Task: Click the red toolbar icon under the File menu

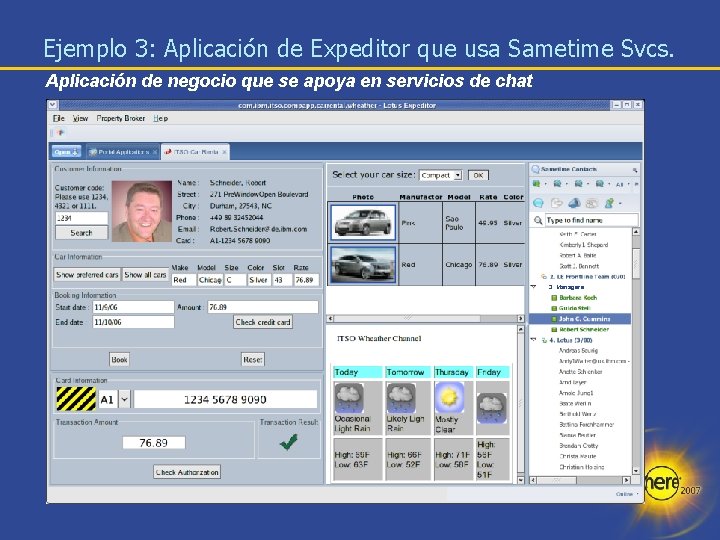Action: (60, 133)
